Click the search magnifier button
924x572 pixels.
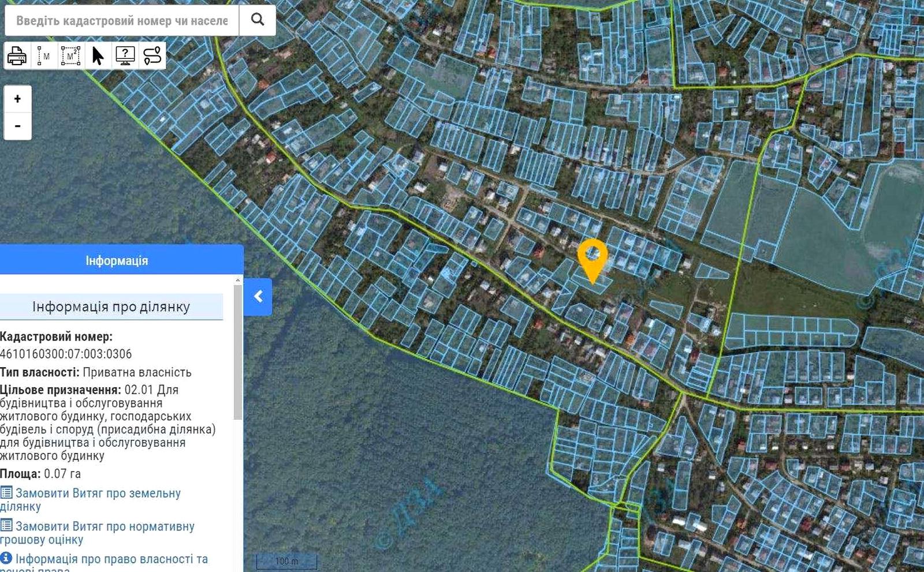click(x=258, y=20)
